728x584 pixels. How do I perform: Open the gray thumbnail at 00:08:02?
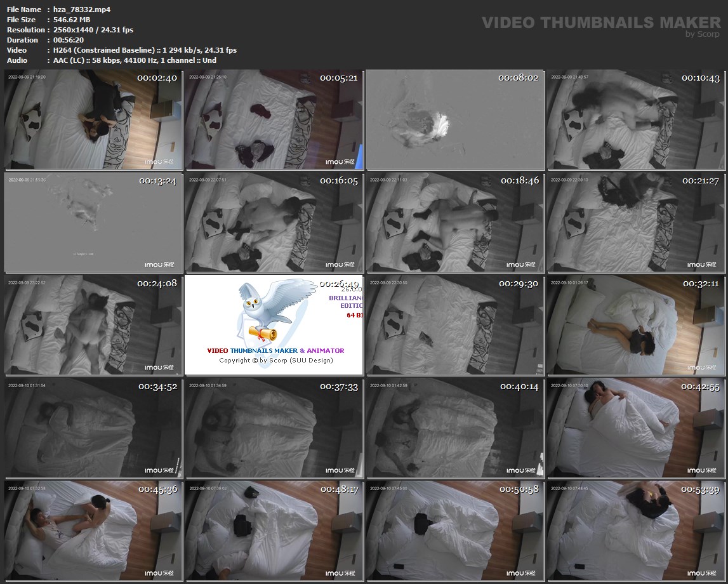(455, 120)
